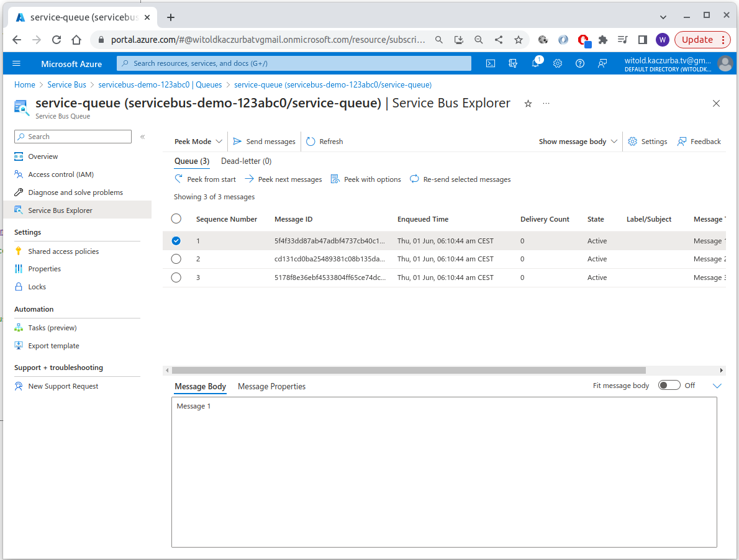Select Service Bus Explorer menu item

[77, 210]
